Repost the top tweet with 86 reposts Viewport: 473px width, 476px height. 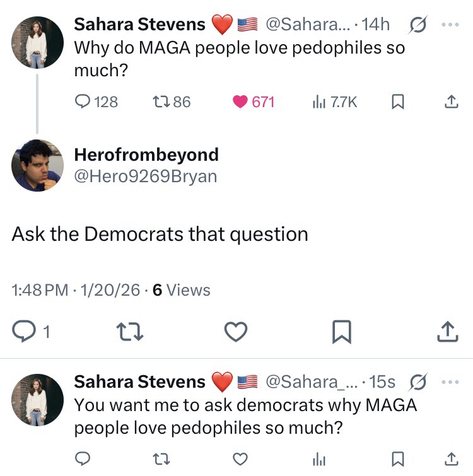[x=162, y=102]
